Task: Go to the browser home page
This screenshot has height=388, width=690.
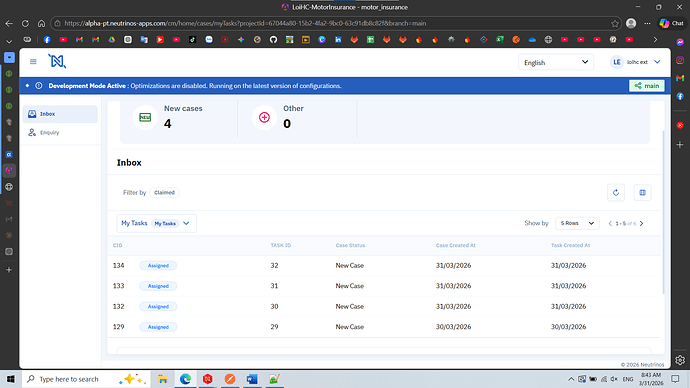Action: click(41, 23)
